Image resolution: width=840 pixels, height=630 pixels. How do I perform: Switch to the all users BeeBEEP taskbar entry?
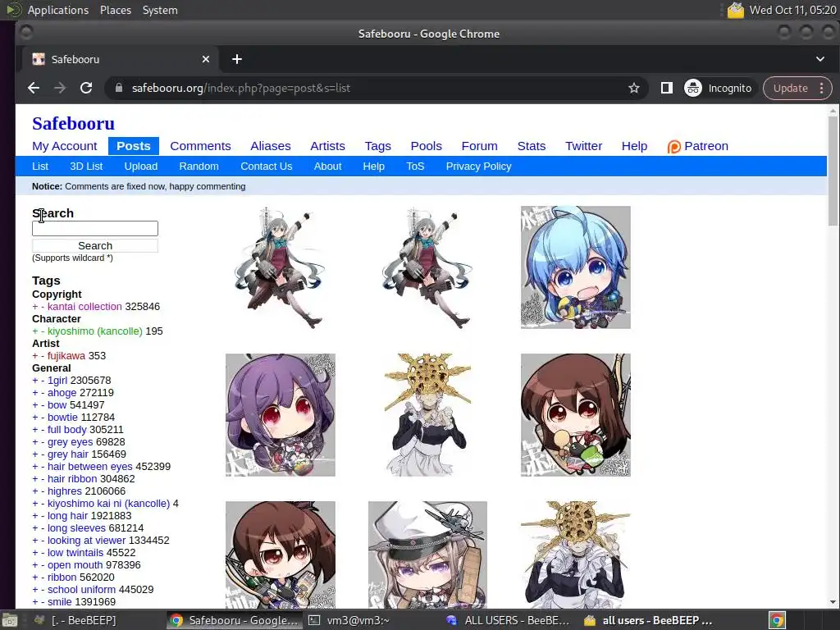pos(648,621)
